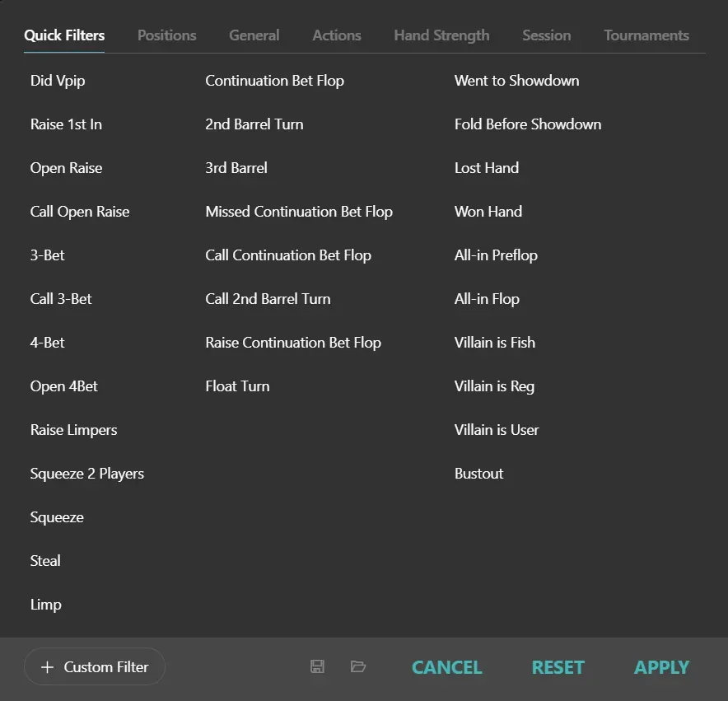Select the Went to Showdown filter
Screen dimensions: 728x701
[516, 81]
